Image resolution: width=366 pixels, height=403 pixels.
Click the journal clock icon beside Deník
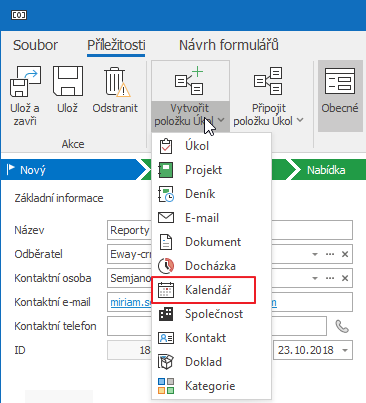[x=166, y=194]
